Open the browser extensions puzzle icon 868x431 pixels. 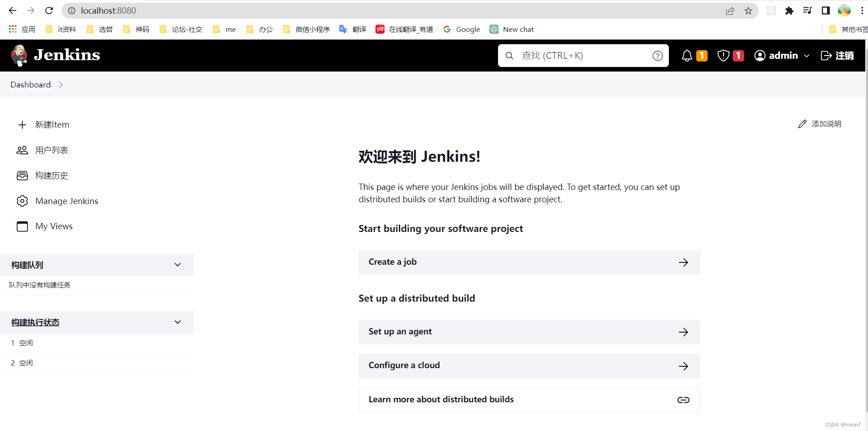click(790, 11)
